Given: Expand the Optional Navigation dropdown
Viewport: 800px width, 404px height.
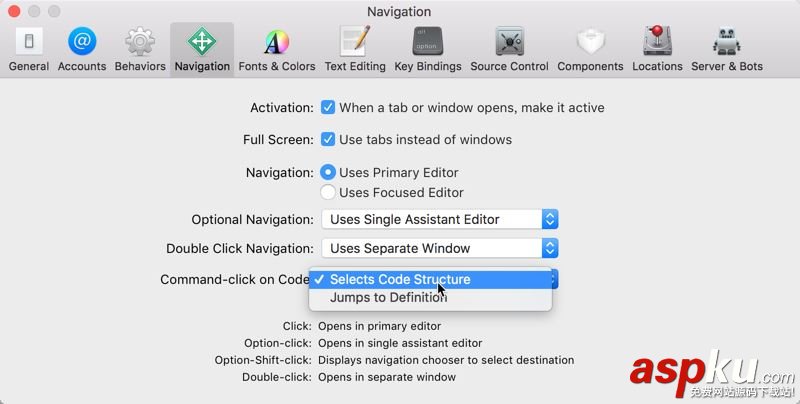Looking at the screenshot, I should tap(439, 219).
